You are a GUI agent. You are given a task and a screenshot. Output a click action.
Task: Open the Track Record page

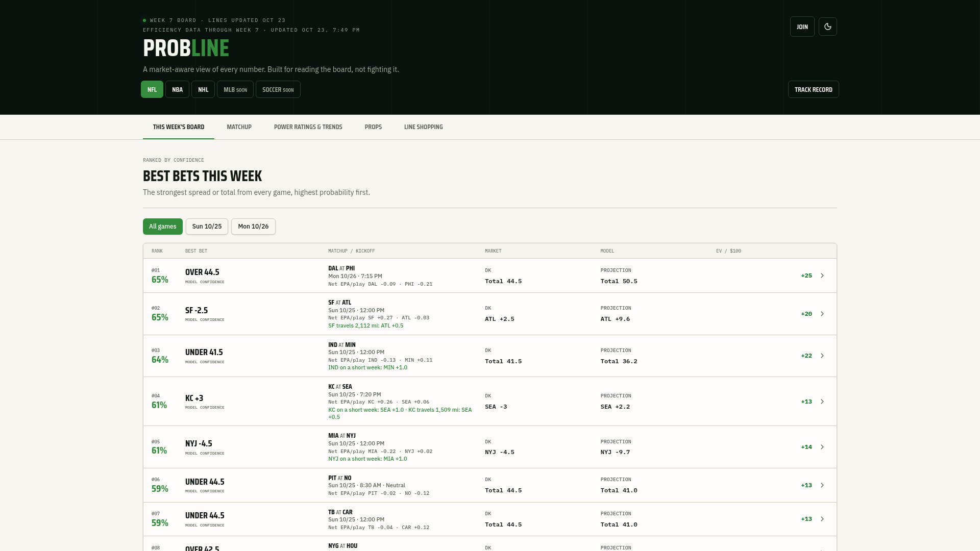point(814,89)
